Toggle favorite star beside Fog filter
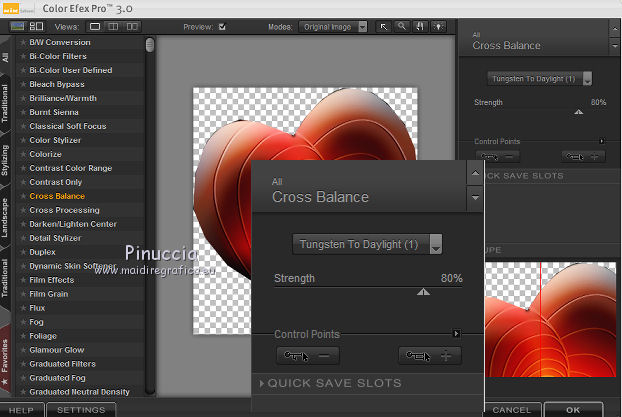Viewport: 622px width, 417px height. 22,322
